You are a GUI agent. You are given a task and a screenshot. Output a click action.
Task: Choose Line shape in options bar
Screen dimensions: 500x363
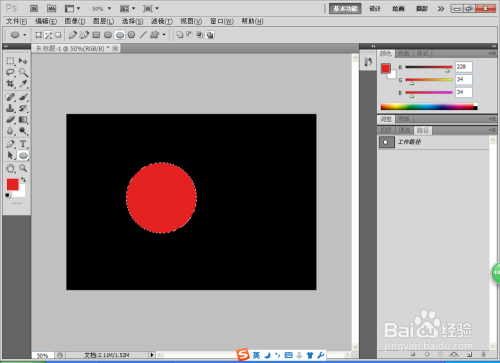click(143, 35)
